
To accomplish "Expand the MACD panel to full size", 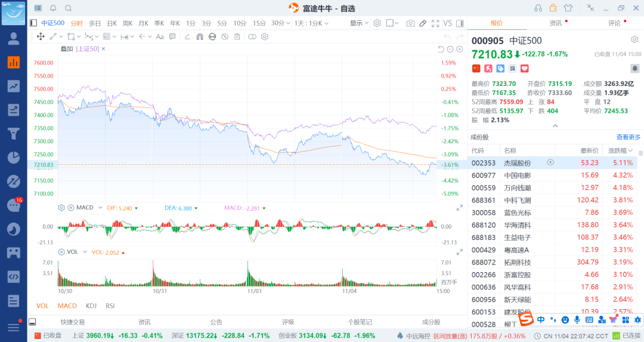I will coord(460,208).
